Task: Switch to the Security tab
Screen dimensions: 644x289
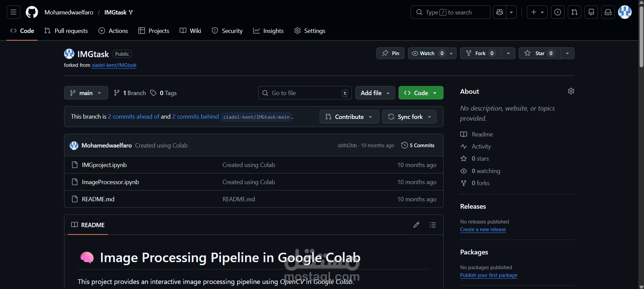Action: pyautogui.click(x=227, y=31)
